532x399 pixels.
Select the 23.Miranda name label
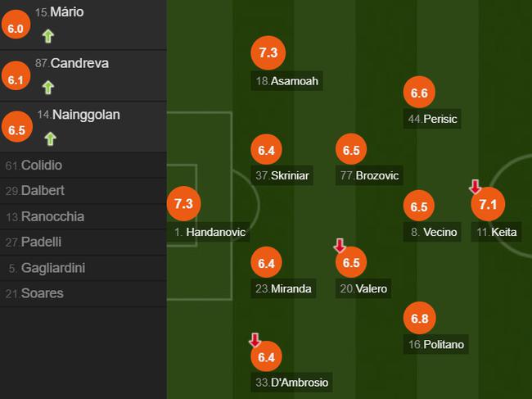283,288
